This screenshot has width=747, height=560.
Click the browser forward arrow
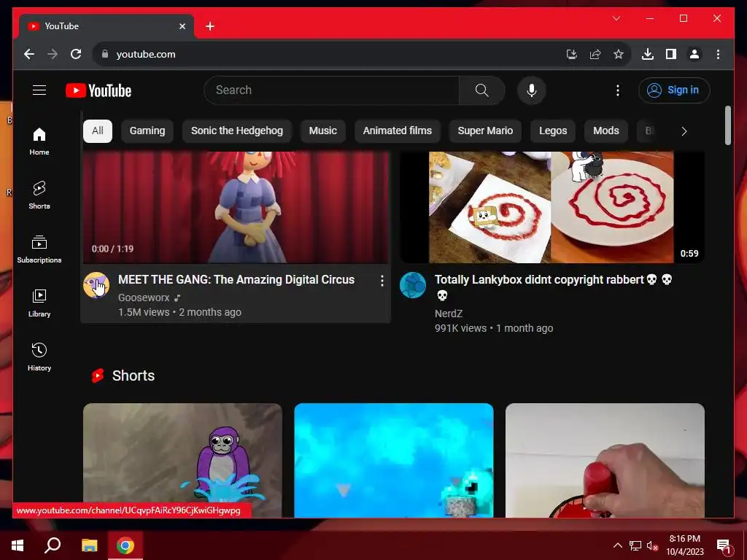pos(53,54)
